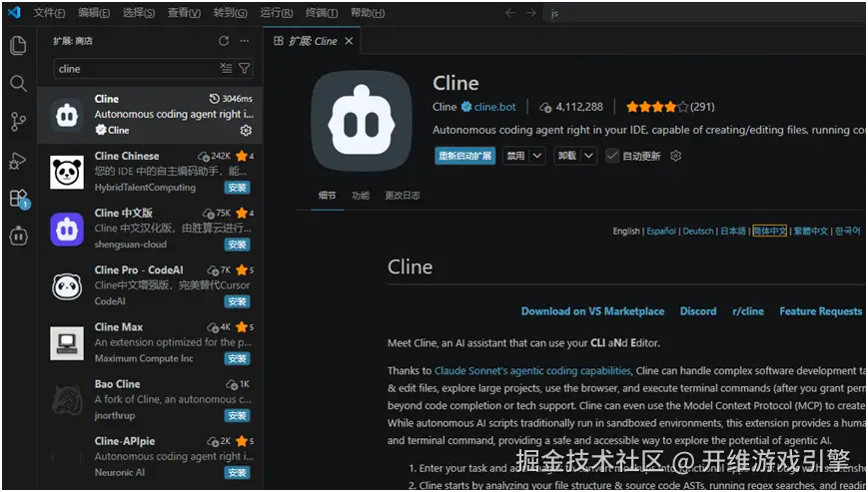Open the Claude Sonnet's agentic coding capabilities link
The image size is (868, 492).
pos(532,371)
